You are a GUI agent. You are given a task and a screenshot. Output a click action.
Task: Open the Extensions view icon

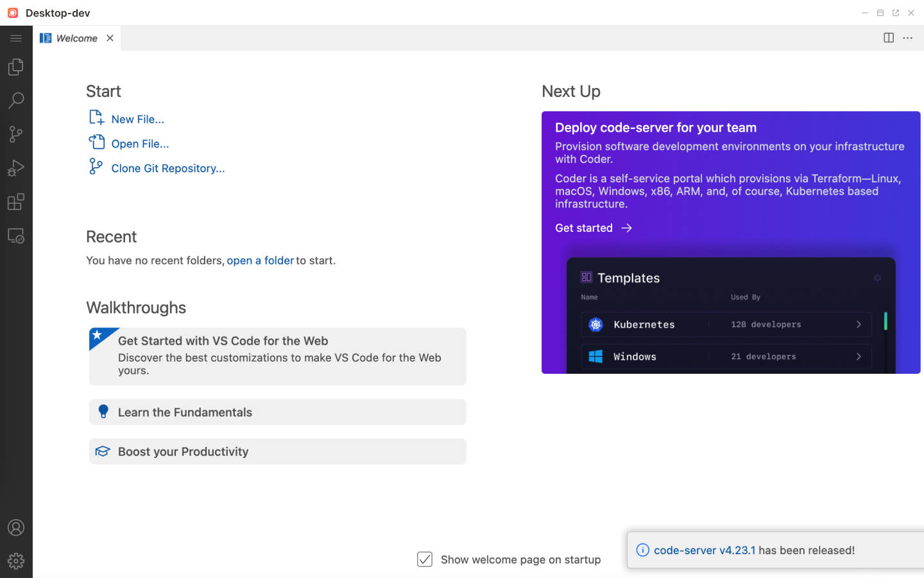16,202
